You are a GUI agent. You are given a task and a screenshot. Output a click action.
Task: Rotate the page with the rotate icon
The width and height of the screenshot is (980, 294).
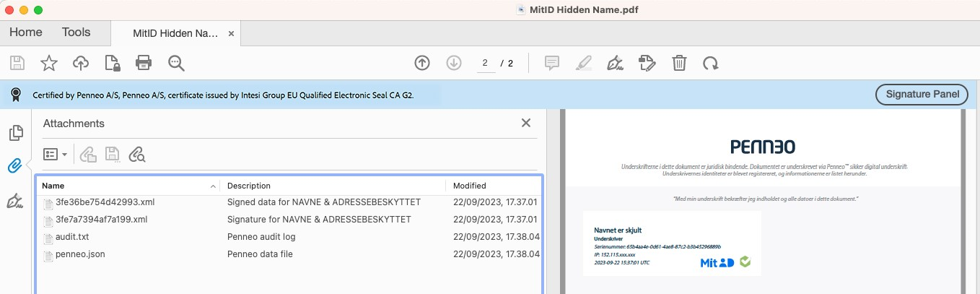711,63
